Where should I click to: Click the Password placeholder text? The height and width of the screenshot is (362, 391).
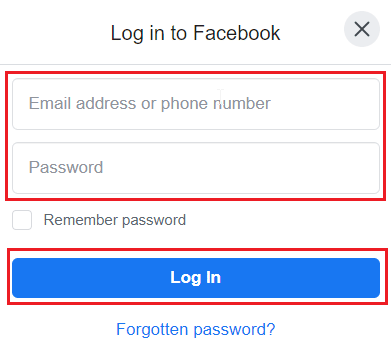point(66,167)
